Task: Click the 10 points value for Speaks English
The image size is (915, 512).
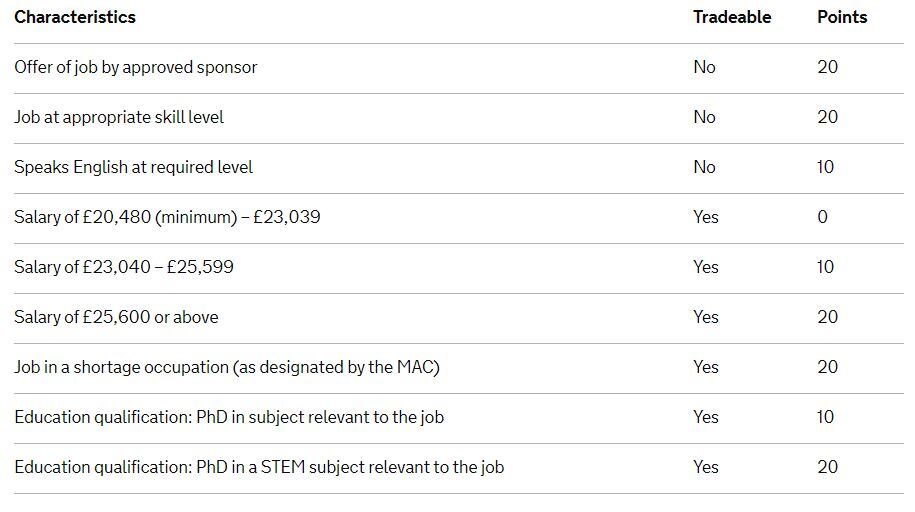Action: (825, 167)
